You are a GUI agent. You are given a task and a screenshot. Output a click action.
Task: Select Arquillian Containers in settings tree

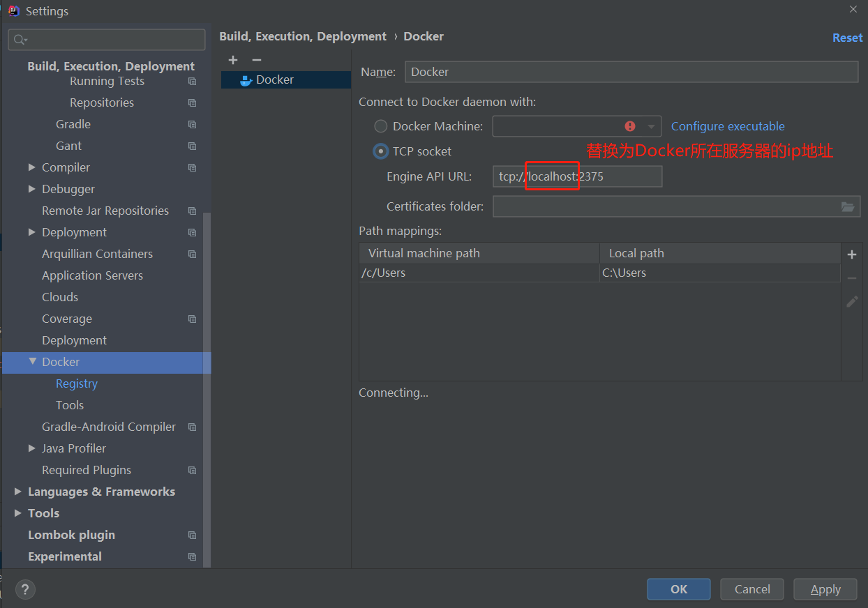pos(97,254)
